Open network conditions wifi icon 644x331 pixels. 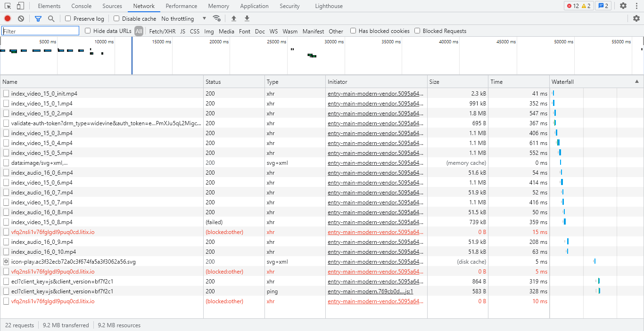tap(217, 18)
